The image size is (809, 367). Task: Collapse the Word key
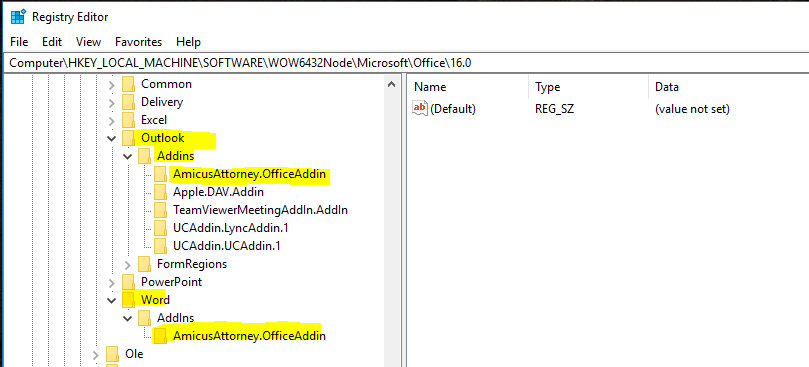111,300
